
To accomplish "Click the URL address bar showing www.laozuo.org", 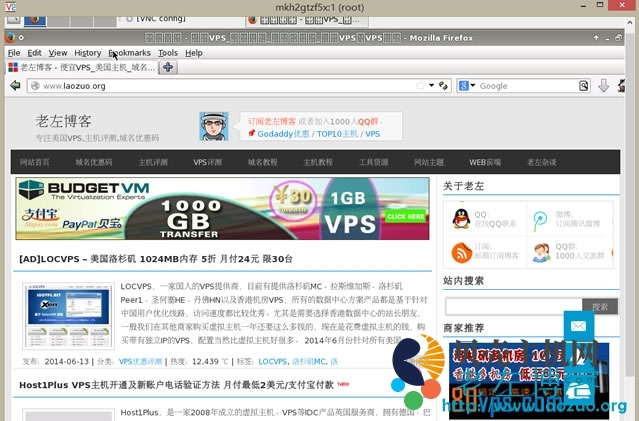I will [x=220, y=86].
